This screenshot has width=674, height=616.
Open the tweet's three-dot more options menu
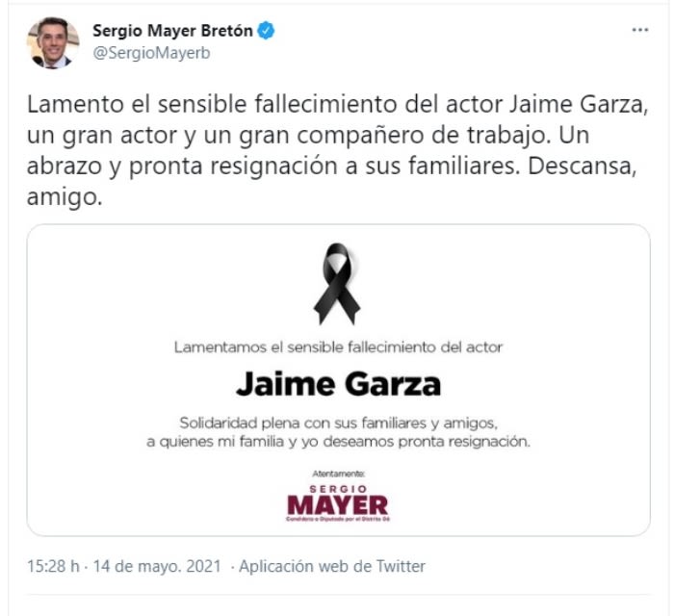[639, 30]
